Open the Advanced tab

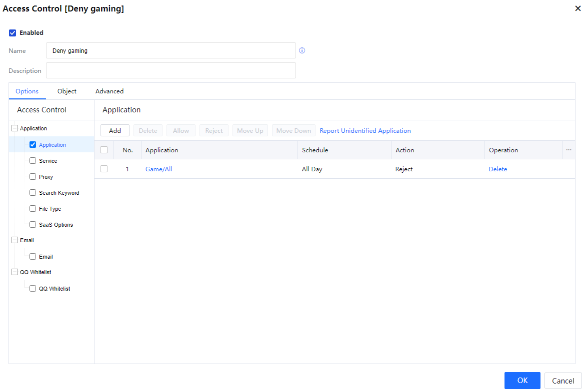tap(109, 91)
